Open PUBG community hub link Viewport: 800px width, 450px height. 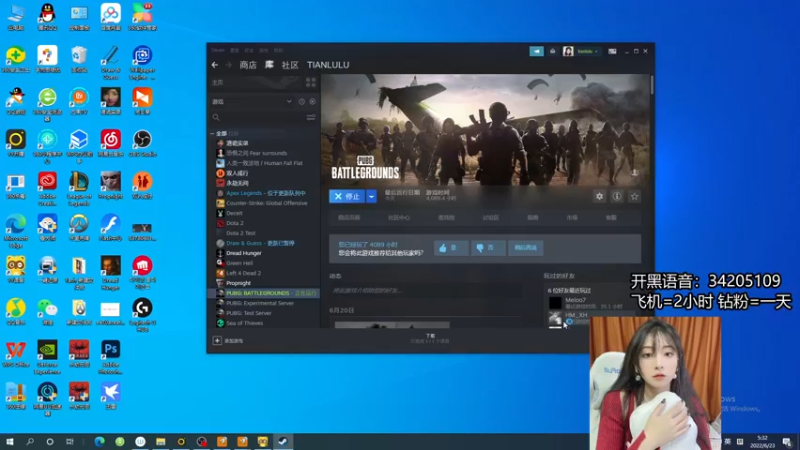click(x=399, y=217)
